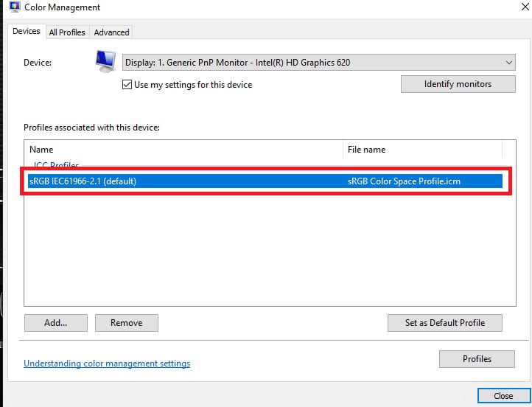Screen dimensions: 532x407
Task: Click the Color Management title bar icon
Action: (x=15, y=7)
